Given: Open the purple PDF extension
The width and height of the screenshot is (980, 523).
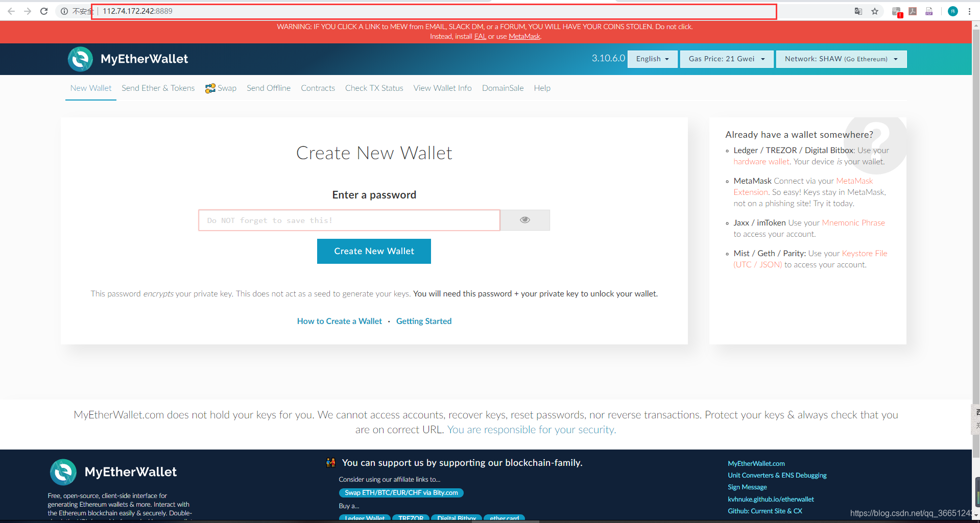Looking at the screenshot, I should [929, 11].
